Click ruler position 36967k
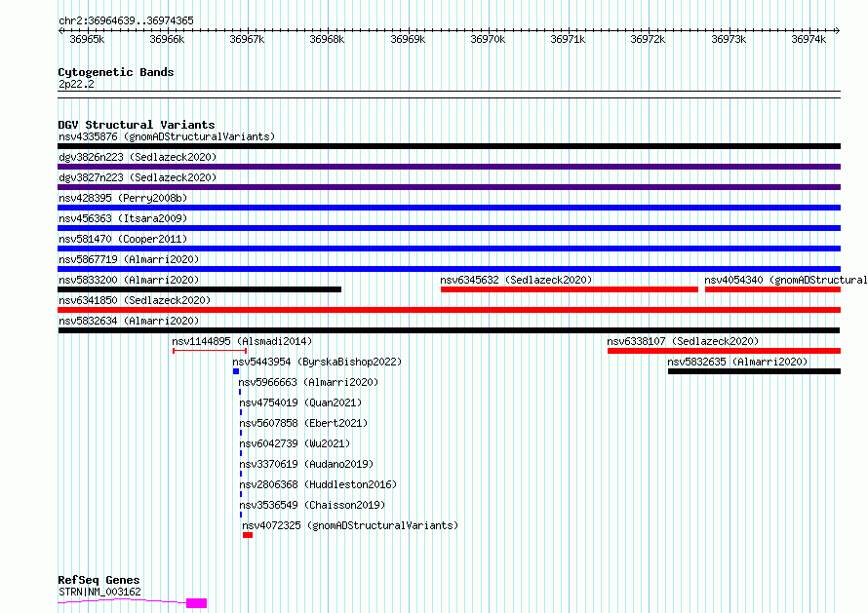868x613 pixels. click(x=247, y=39)
